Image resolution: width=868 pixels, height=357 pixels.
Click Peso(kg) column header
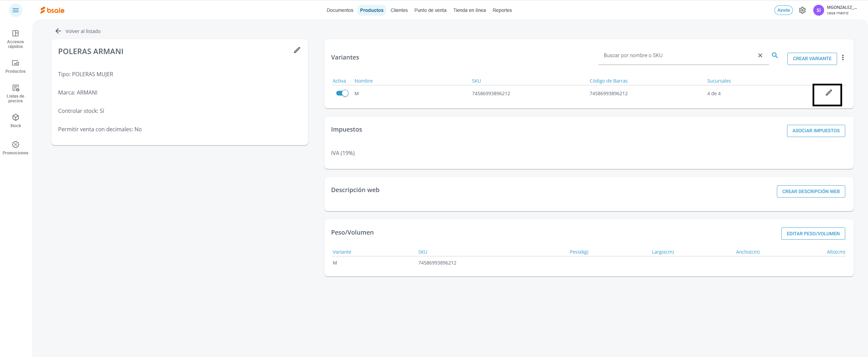(579, 252)
